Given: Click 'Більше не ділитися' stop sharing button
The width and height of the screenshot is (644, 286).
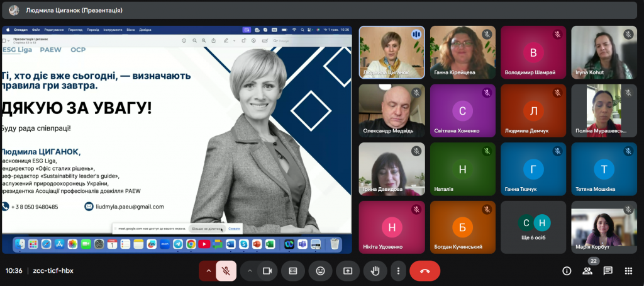Looking at the screenshot, I should pos(208,229).
